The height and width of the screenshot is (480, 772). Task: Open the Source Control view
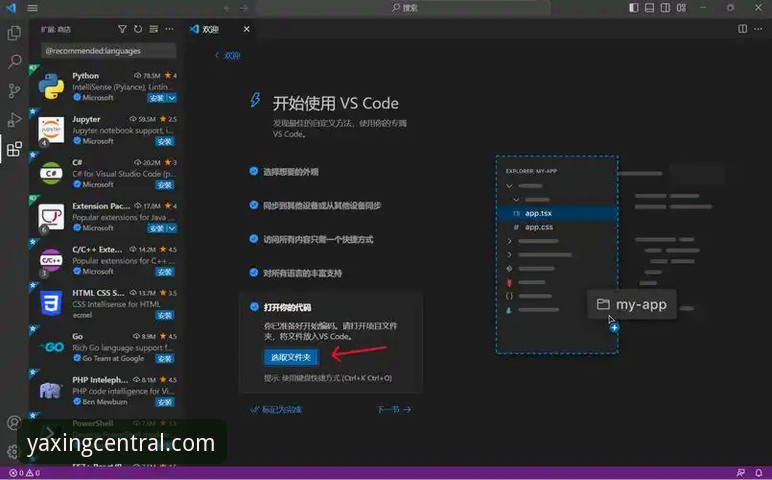point(14,91)
